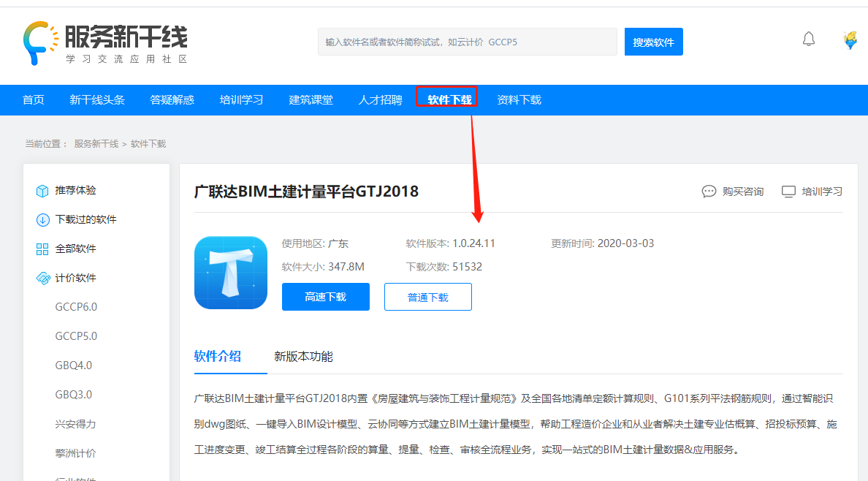Open 人才招聘 navigation item
Screen dimensions: 868x481
[x=381, y=99]
